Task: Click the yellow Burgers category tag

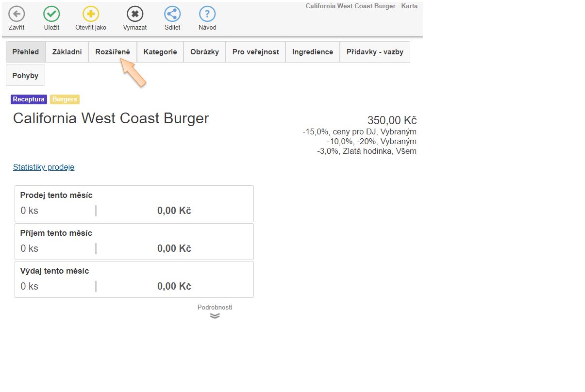Action: pos(65,99)
